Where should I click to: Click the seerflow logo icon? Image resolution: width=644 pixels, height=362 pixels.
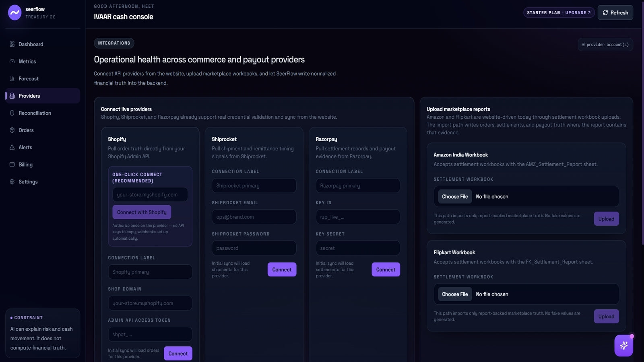point(15,12)
